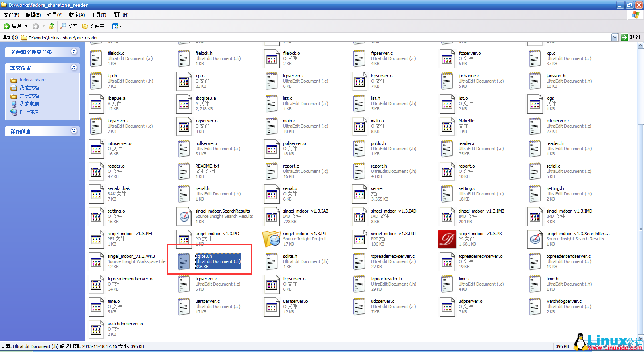Open the 查看(V) menu
This screenshot has height=352, width=644.
click(x=55, y=15)
